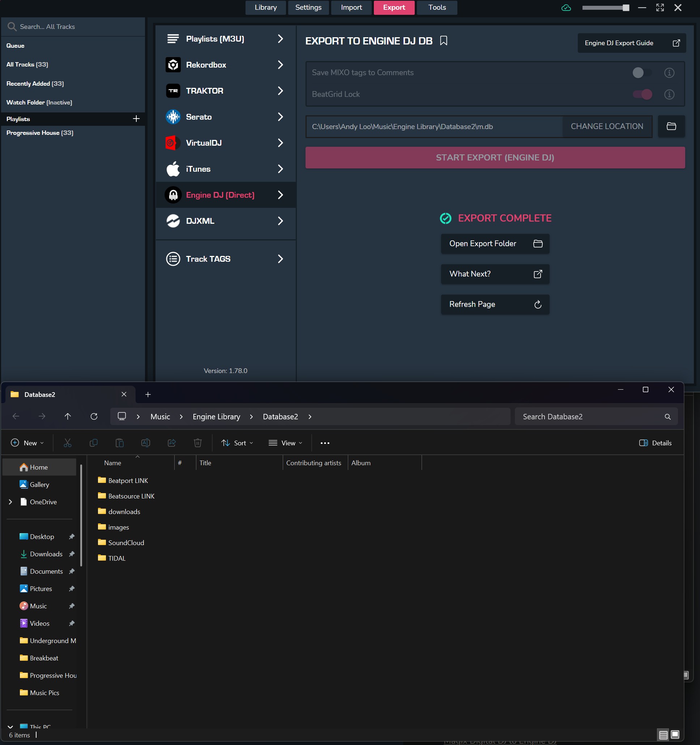Open the Engine DJ Export Guide
Viewport: 700px width, 745px height.
pyautogui.click(x=632, y=43)
